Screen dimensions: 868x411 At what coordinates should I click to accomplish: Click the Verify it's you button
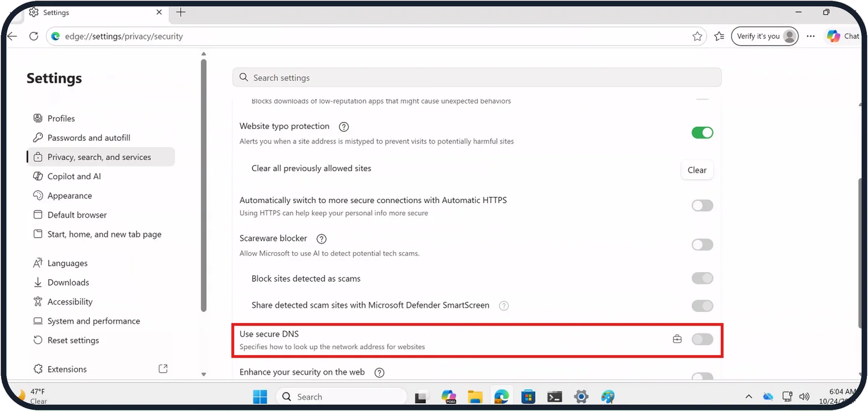pos(764,36)
